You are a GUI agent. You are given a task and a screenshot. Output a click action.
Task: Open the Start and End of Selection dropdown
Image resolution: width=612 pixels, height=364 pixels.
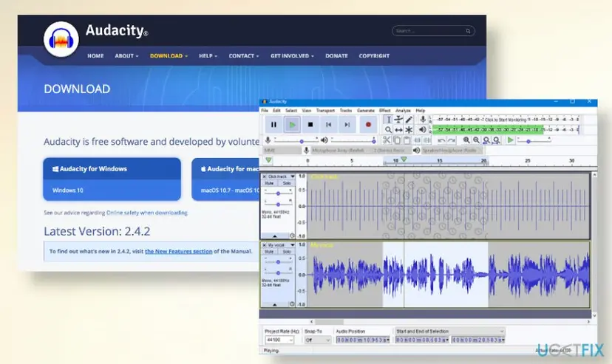click(449, 332)
